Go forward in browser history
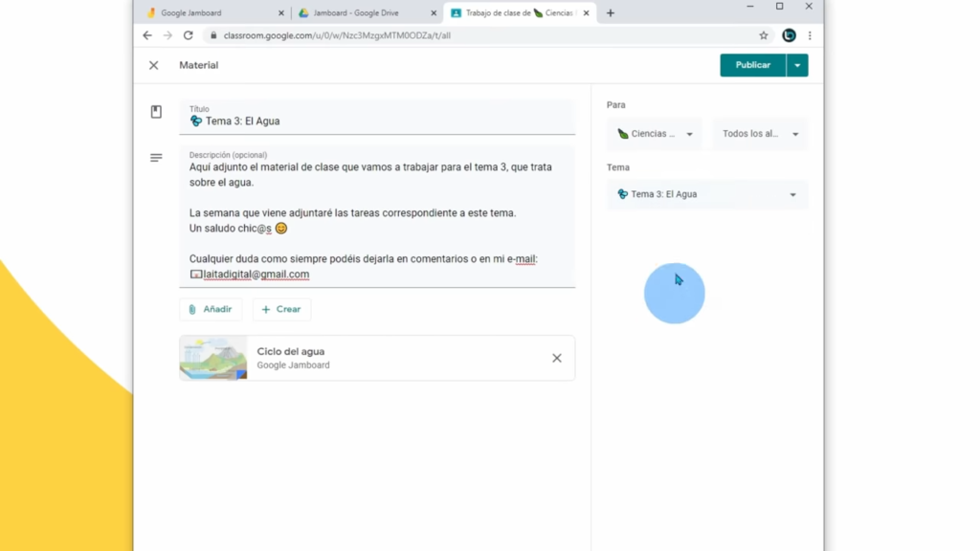980x551 pixels. (167, 35)
